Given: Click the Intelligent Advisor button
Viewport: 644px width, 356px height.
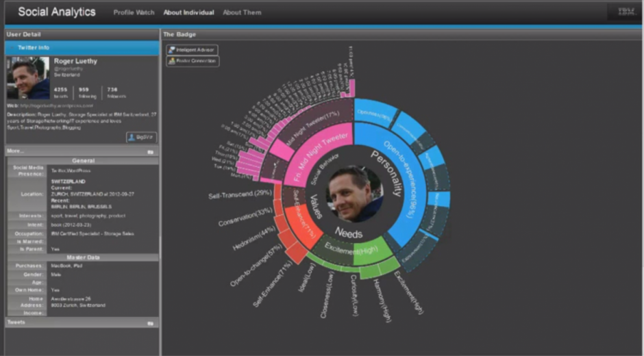Looking at the screenshot, I should (x=193, y=50).
